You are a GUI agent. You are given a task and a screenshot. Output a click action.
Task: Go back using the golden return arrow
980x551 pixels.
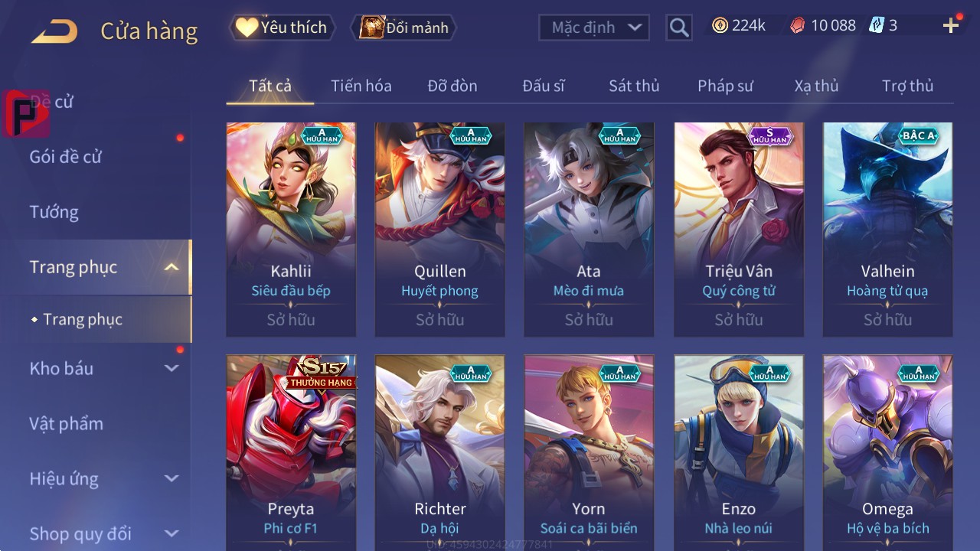[54, 31]
